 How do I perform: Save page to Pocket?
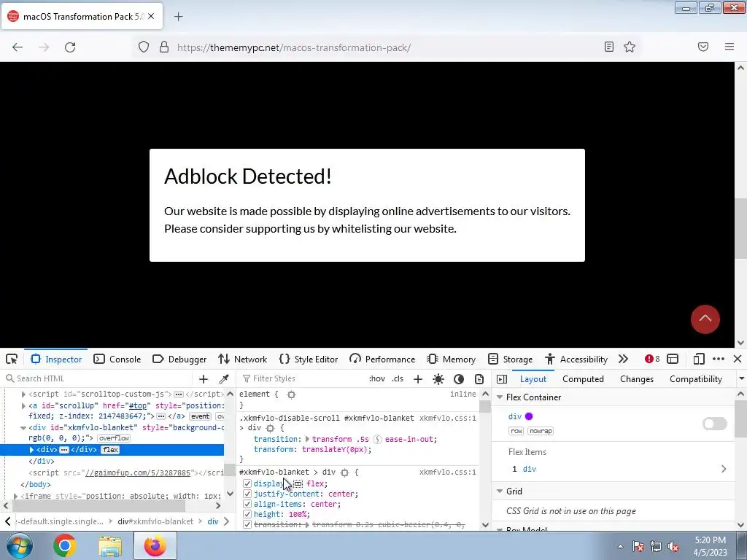pos(703,47)
